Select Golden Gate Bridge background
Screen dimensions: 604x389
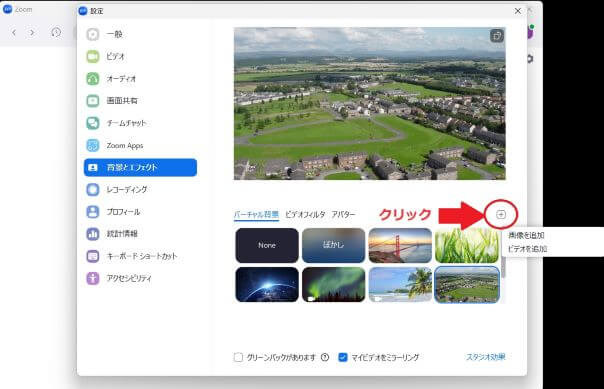tap(400, 245)
